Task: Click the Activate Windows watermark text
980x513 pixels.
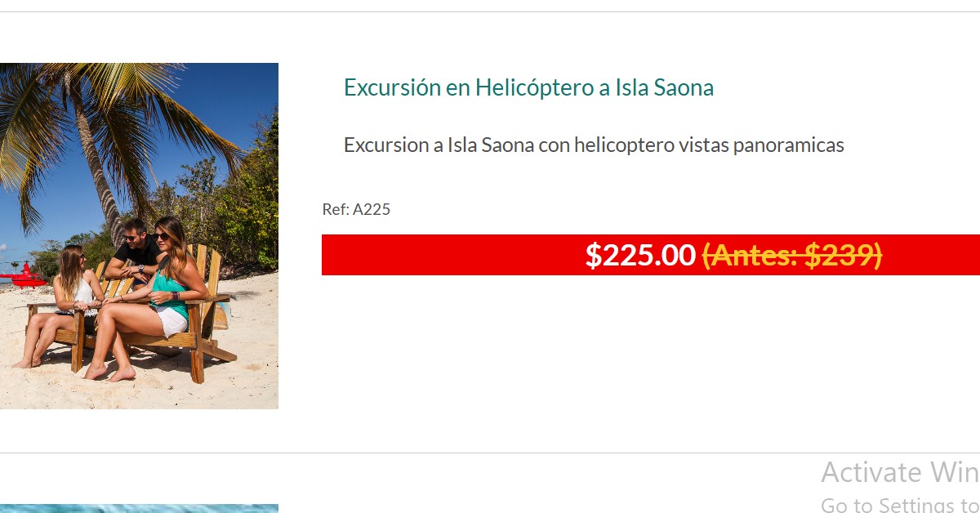Action: [x=900, y=472]
